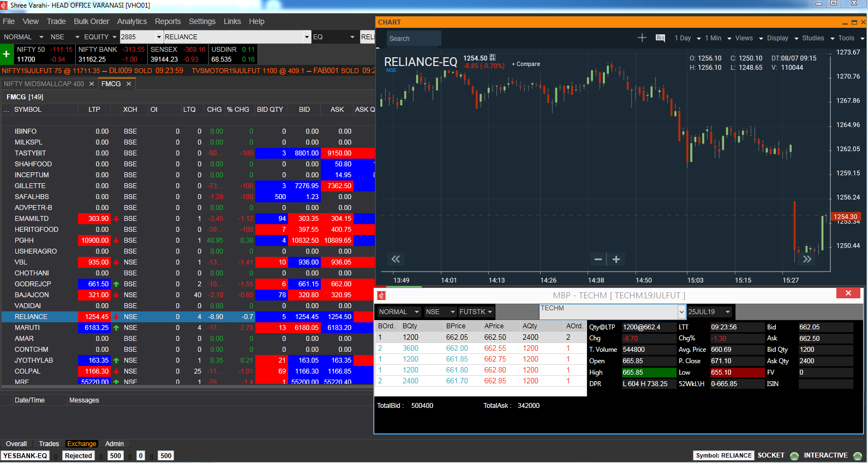Open the Trade menu
Screen dimensions: 868x463
pos(56,21)
